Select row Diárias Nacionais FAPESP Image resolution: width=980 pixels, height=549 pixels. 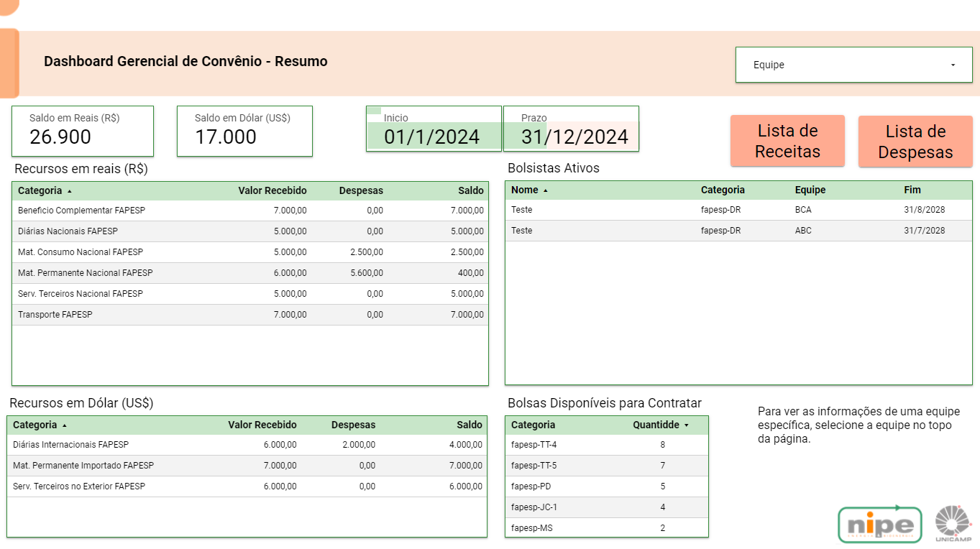point(250,231)
